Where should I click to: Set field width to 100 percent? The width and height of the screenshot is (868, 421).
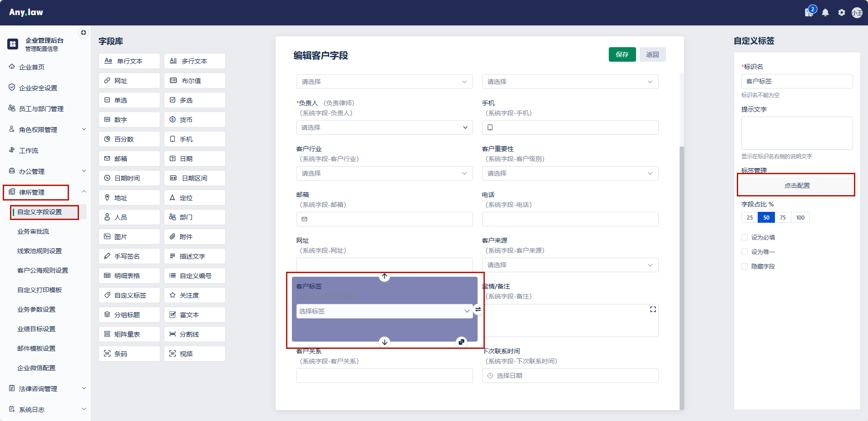[x=800, y=218]
